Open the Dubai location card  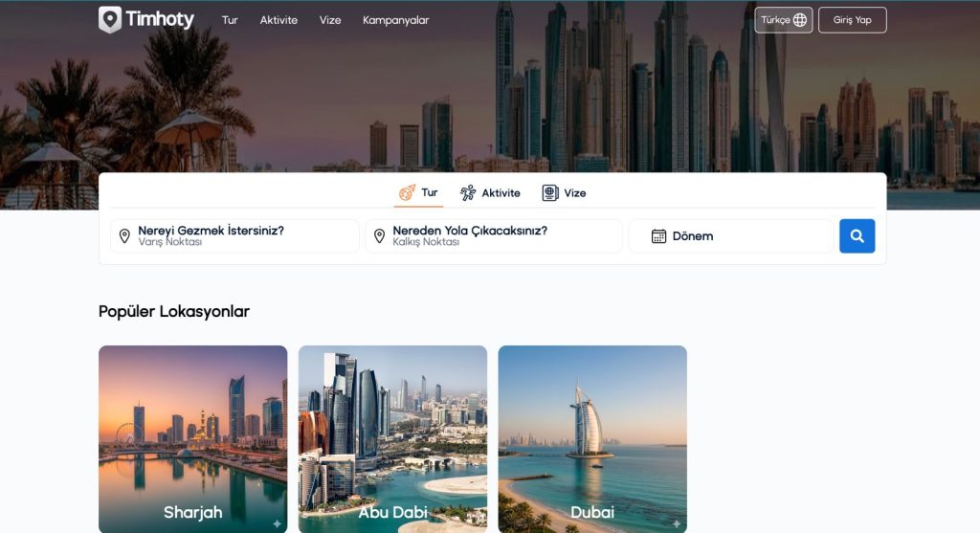point(592,438)
